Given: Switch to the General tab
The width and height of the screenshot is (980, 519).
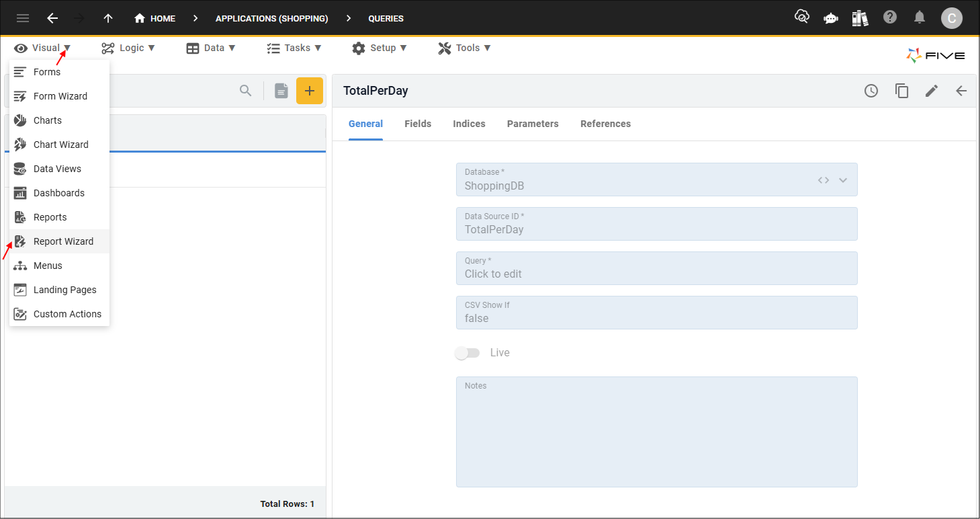Looking at the screenshot, I should [365, 124].
